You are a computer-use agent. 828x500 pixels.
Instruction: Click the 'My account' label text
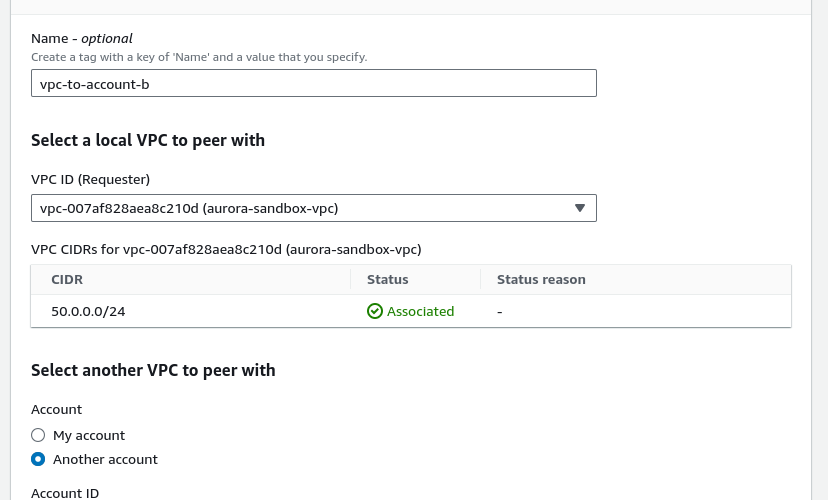[x=89, y=435]
